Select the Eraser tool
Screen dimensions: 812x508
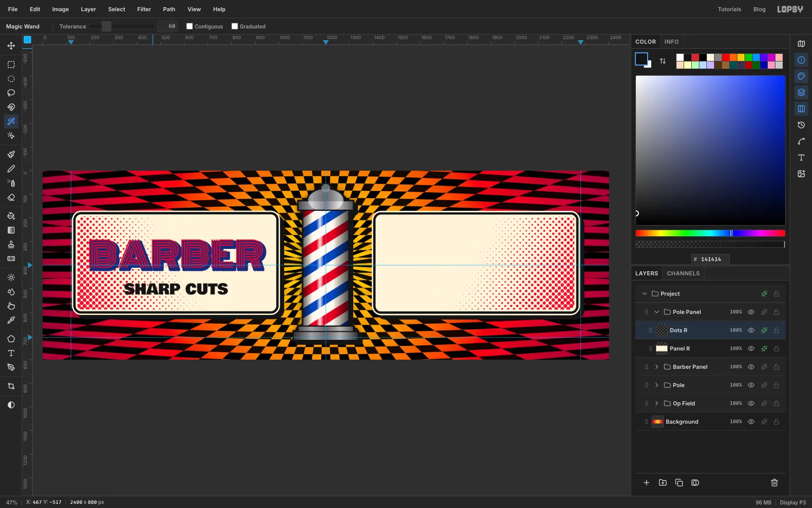(x=11, y=197)
